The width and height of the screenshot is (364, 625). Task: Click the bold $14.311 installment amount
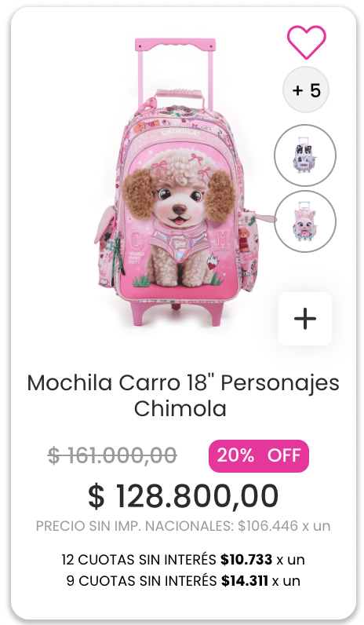click(245, 581)
